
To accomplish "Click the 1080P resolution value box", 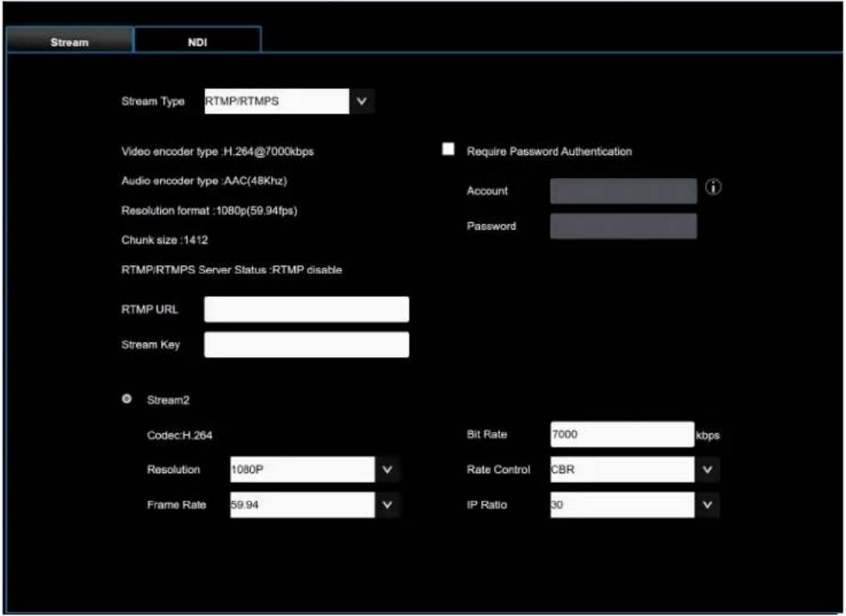I will coord(302,469).
